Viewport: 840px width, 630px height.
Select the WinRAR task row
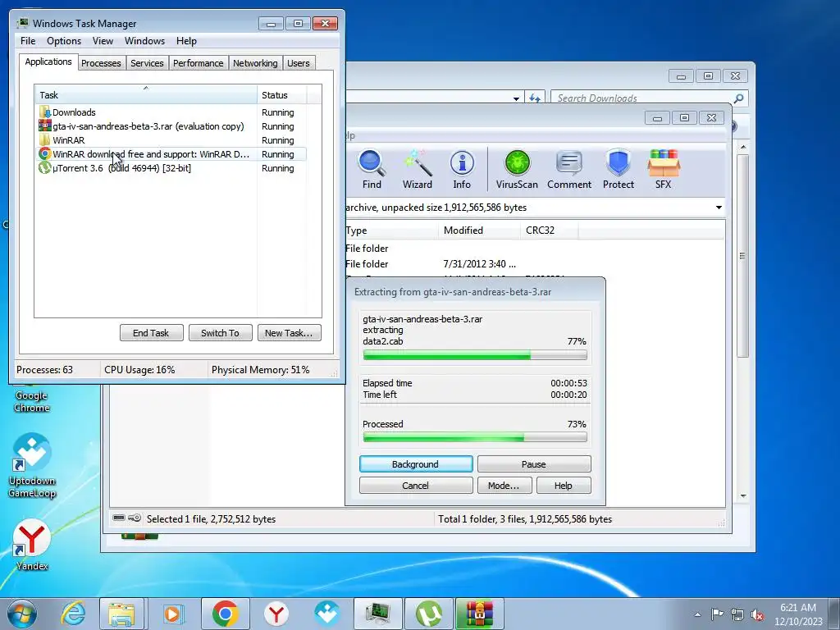pyautogui.click(x=171, y=140)
